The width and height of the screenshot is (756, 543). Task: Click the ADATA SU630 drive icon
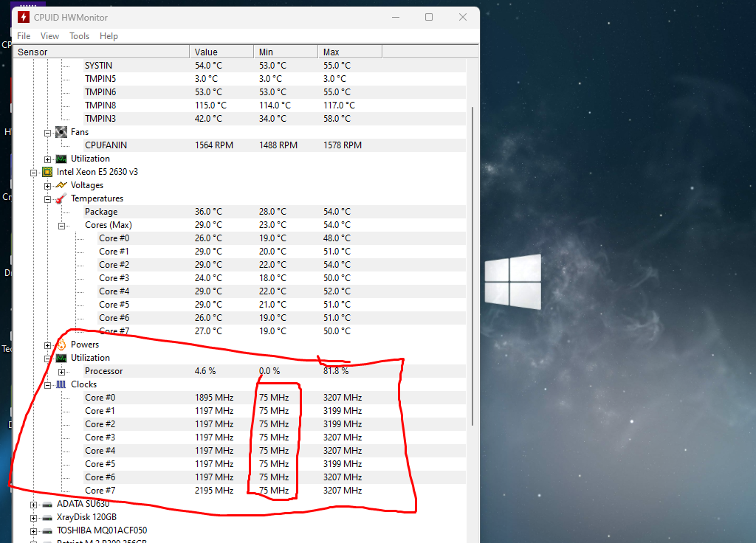click(47, 505)
